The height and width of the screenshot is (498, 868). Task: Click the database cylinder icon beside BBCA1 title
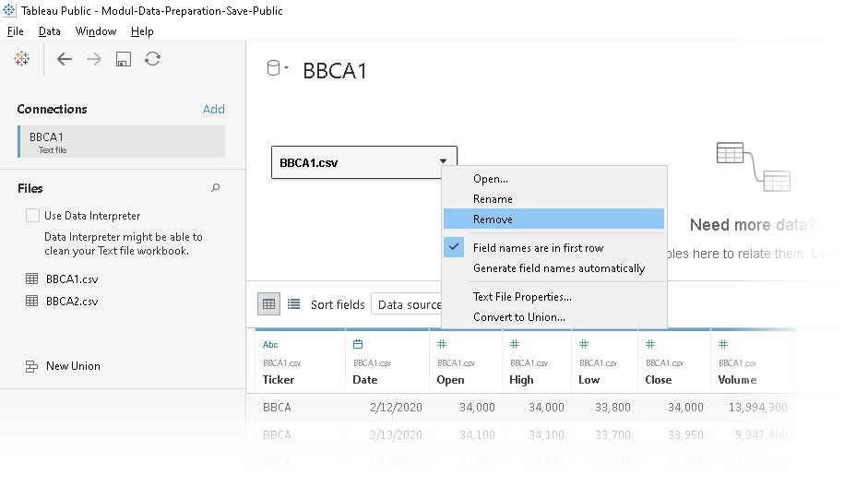point(273,68)
